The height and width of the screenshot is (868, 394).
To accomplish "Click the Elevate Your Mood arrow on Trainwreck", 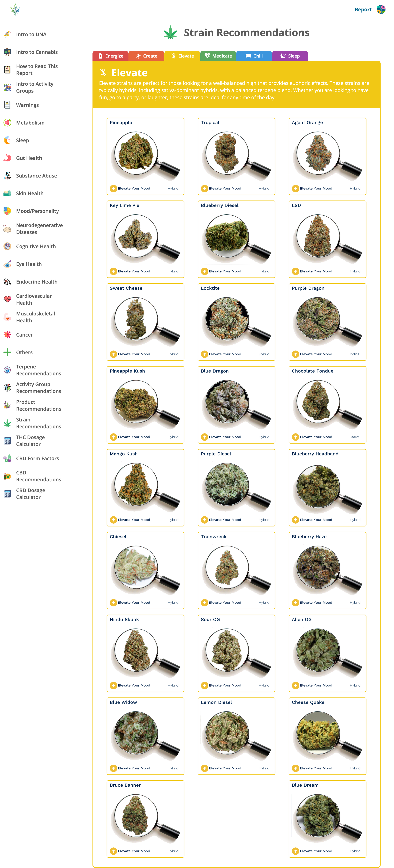I will tap(204, 602).
